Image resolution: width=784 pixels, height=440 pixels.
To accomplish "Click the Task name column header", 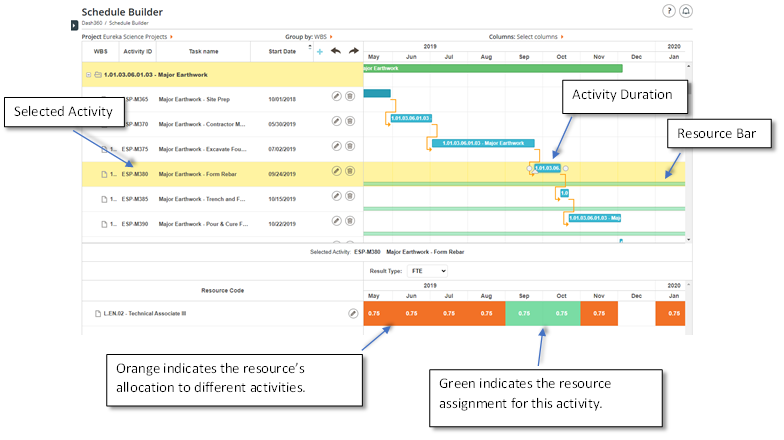I will [204, 52].
